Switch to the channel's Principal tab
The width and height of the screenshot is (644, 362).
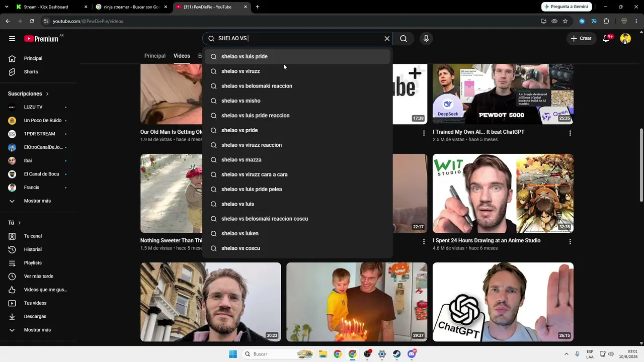click(x=155, y=56)
